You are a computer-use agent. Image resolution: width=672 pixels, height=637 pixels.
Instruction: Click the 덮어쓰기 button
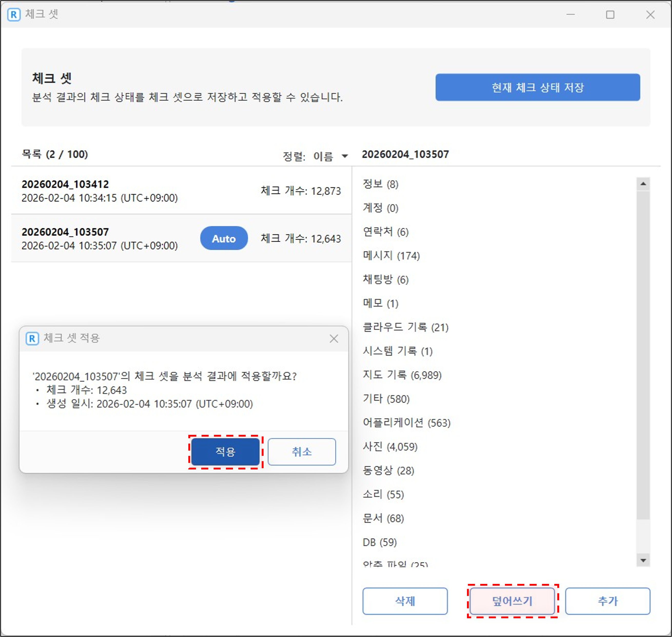click(x=512, y=601)
